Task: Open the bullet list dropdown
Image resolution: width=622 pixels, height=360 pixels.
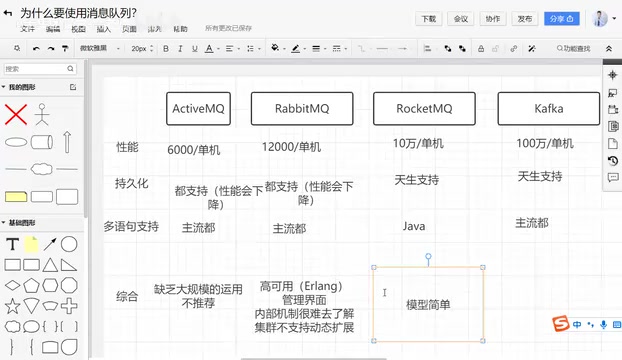Action: (x=253, y=48)
